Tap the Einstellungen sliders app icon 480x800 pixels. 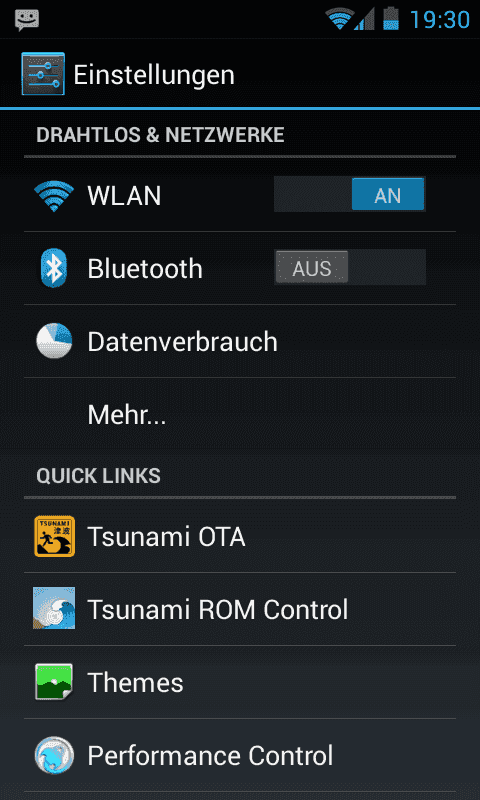coord(43,74)
